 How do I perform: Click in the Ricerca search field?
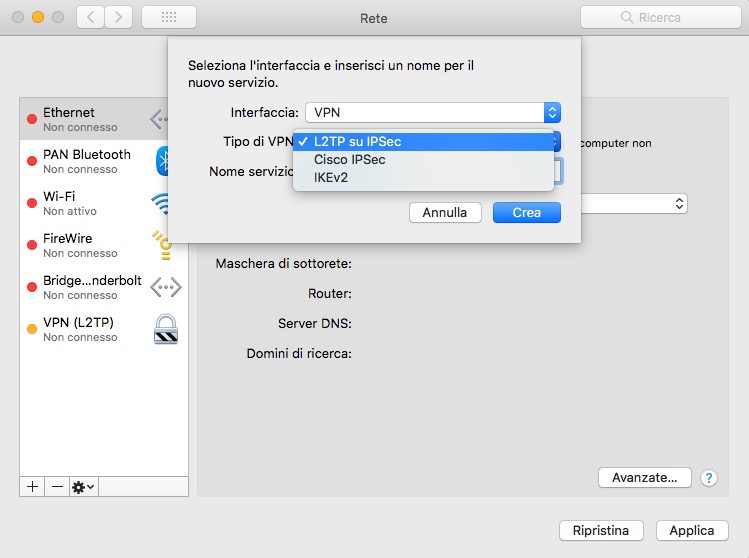click(x=659, y=17)
